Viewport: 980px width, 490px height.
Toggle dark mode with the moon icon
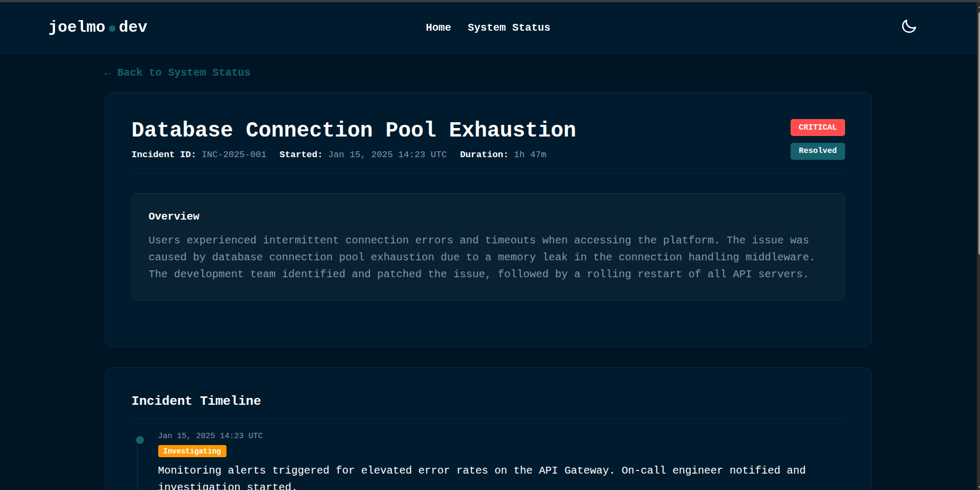coord(909,26)
